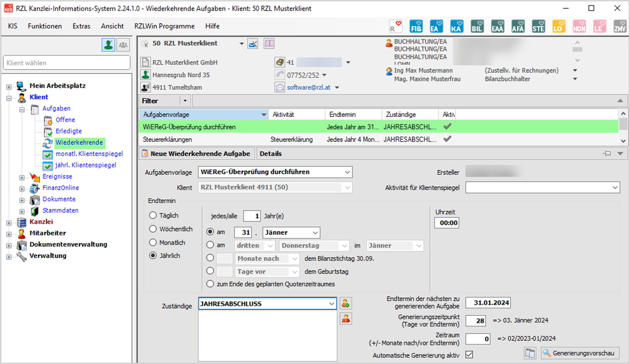Click the Klient wählen search field

click(x=67, y=63)
